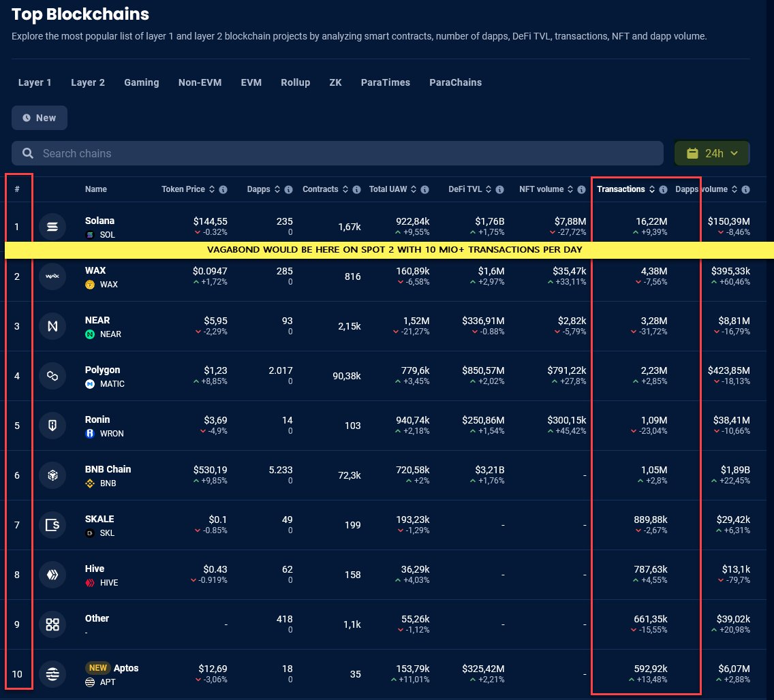The width and height of the screenshot is (774, 700).
Task: Switch to the Layer 2 tab
Action: [x=88, y=82]
